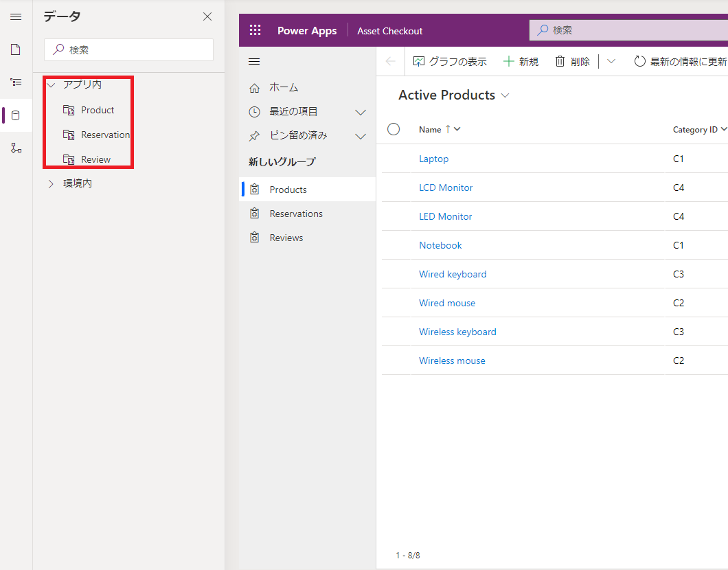Click the C2 cell in Wireless mouse row
This screenshot has height=570, width=728.
click(679, 361)
